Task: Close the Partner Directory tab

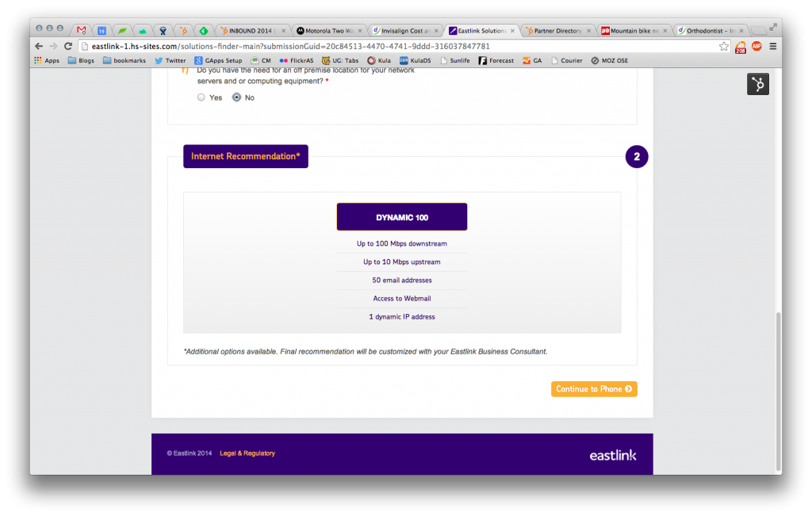Action: 588,31
